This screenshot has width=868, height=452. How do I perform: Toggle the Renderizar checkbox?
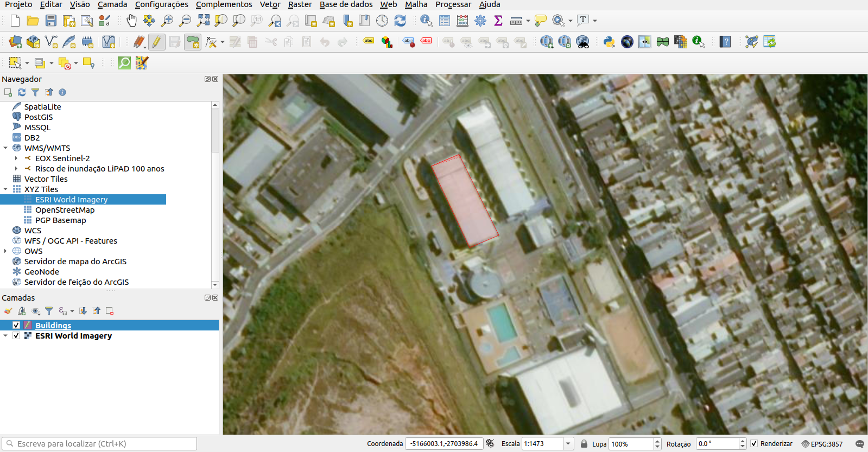[x=754, y=443]
